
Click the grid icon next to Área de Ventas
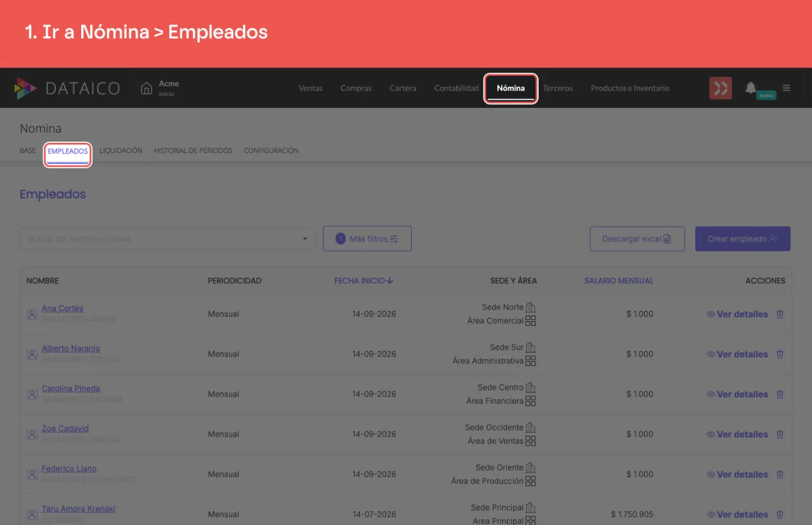click(531, 441)
